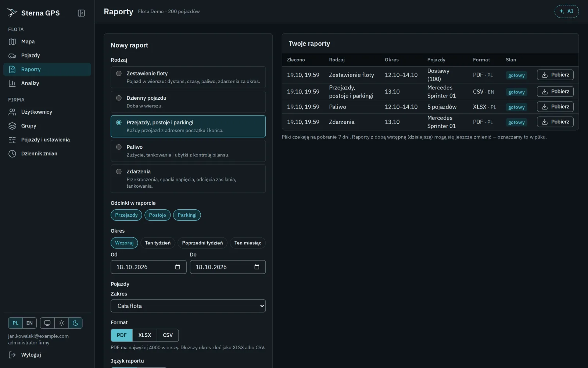Image resolution: width=588 pixels, height=368 pixels.
Task: Click the Od date input field
Action: pyautogui.click(x=148, y=267)
